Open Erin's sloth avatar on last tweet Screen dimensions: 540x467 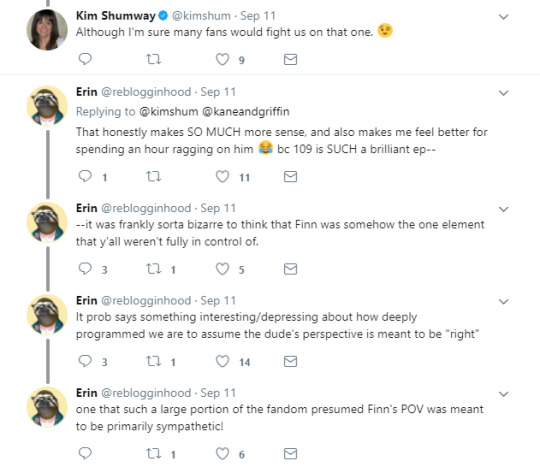point(47,407)
